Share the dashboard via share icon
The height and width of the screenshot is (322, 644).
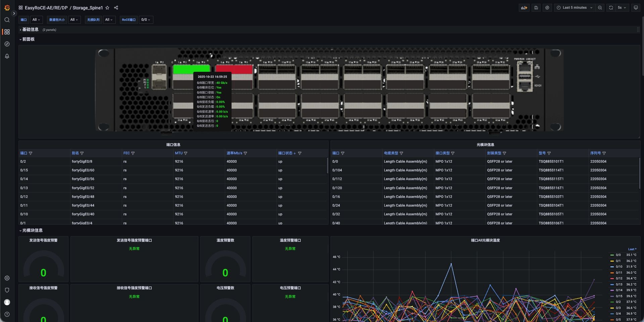pos(116,8)
